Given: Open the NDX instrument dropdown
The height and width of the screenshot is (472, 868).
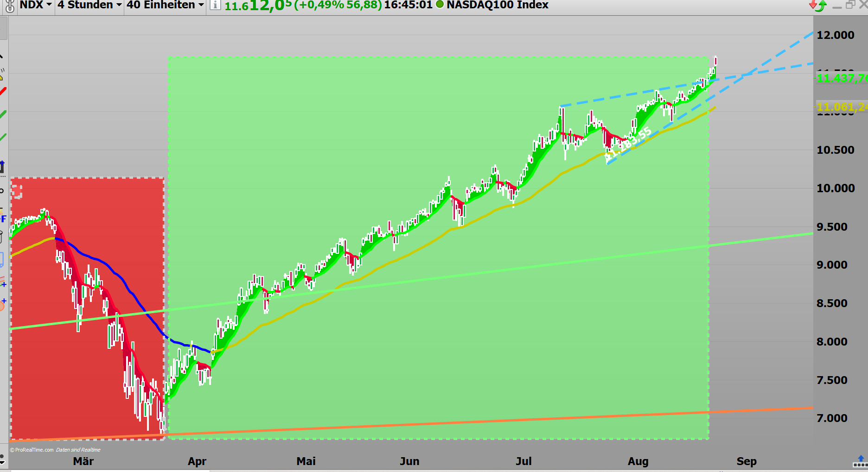Looking at the screenshot, I should (x=36, y=5).
